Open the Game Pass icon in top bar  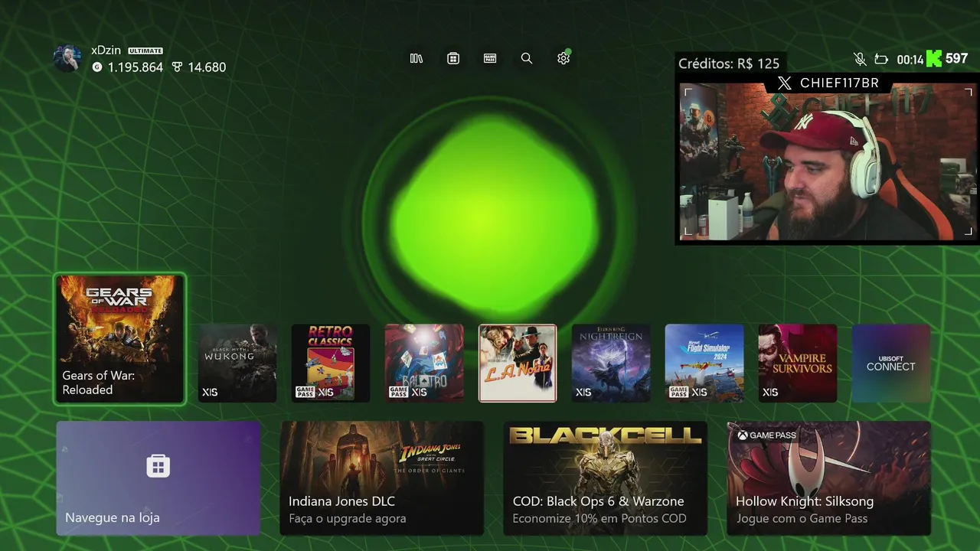point(490,58)
